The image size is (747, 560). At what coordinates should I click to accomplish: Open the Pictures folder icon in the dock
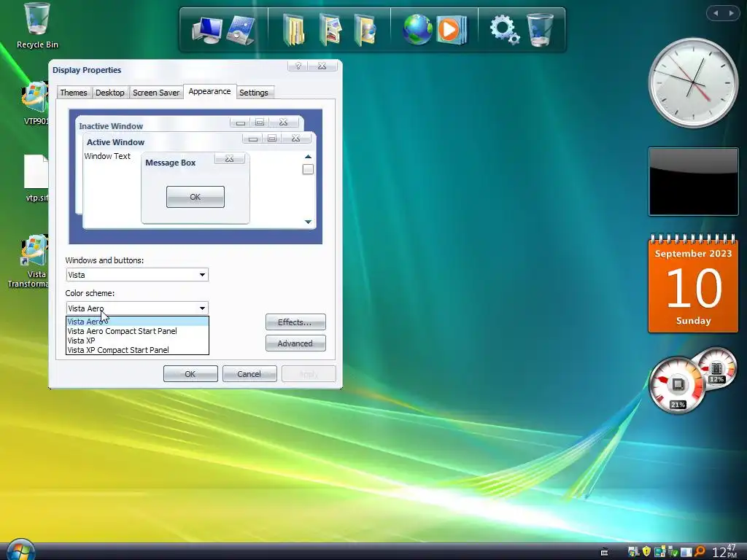(330, 30)
